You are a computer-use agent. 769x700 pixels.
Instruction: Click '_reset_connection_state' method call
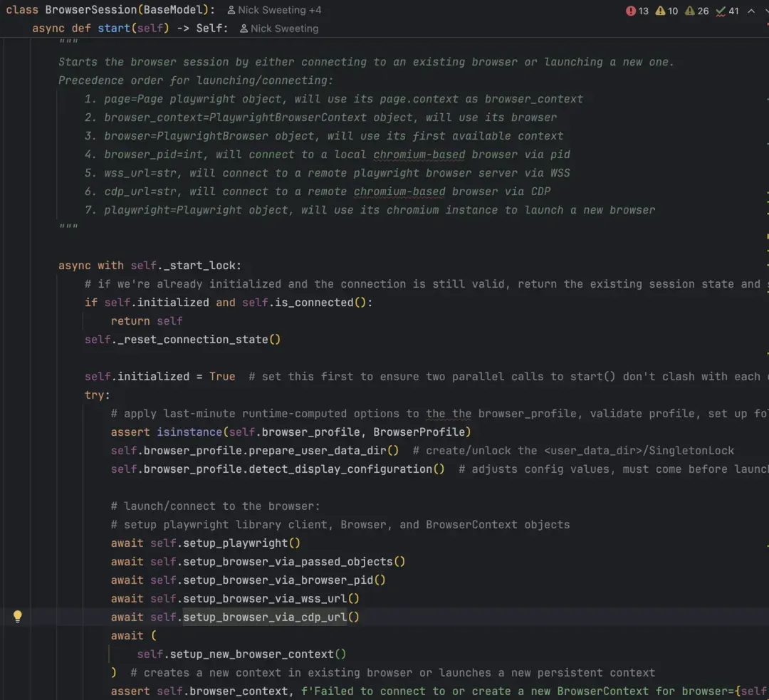(x=193, y=340)
